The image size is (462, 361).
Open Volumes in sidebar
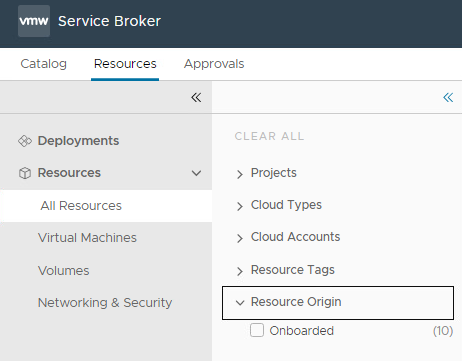click(64, 270)
